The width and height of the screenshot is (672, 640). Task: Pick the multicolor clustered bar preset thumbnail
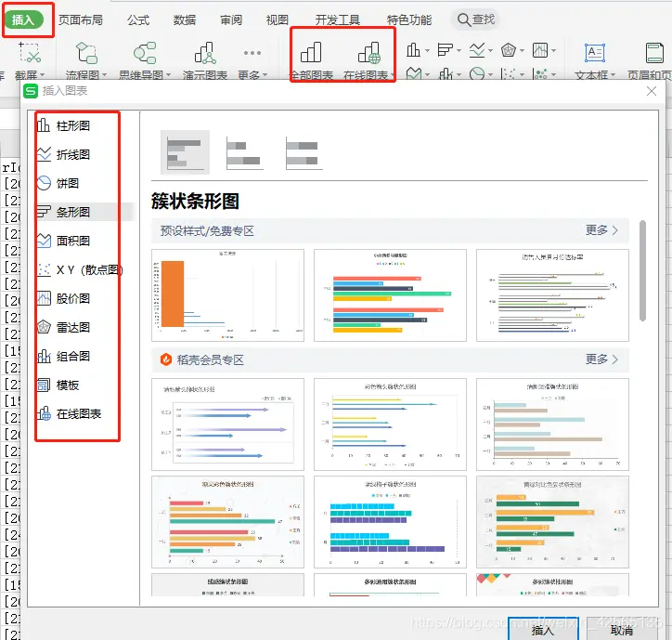[390, 295]
